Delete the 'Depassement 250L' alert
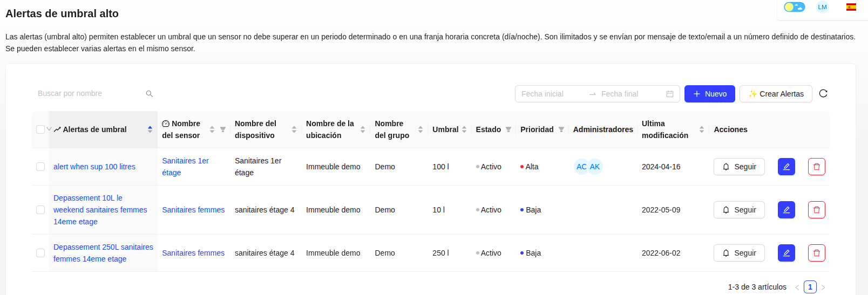Viewport: 868px width, 295px height. coord(817,253)
